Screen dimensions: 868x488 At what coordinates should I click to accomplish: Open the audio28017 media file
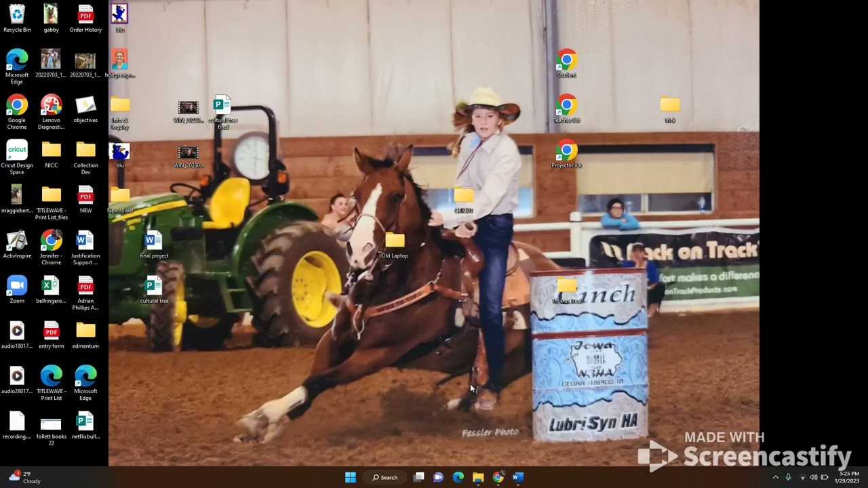pos(17,380)
